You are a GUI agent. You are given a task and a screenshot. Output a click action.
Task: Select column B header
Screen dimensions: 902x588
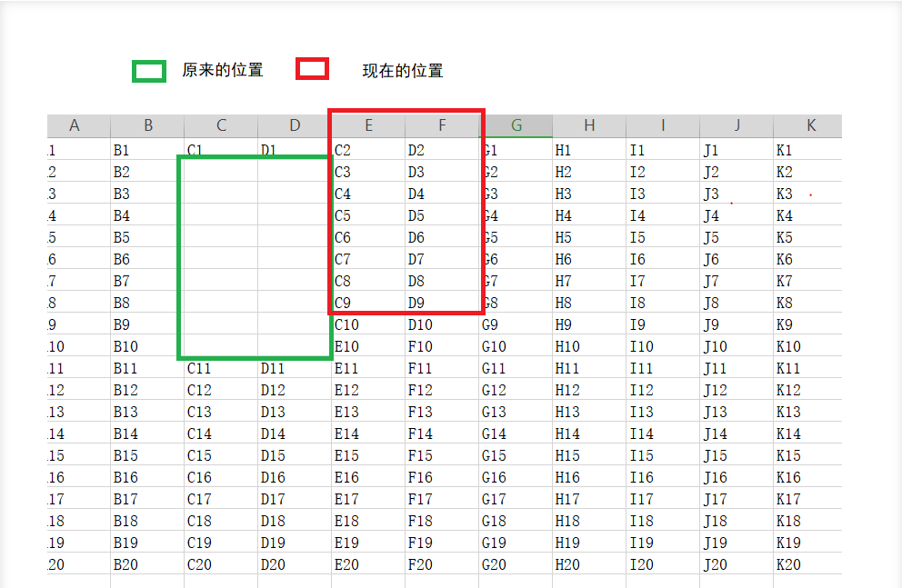147,125
